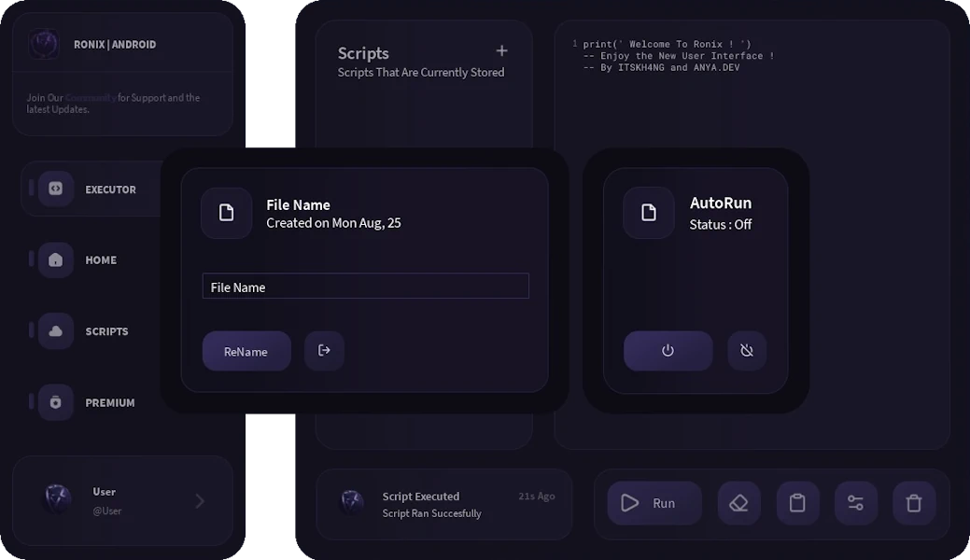The image size is (970, 560).
Task: Click the Script Executed notification avatar
Action: tap(352, 502)
